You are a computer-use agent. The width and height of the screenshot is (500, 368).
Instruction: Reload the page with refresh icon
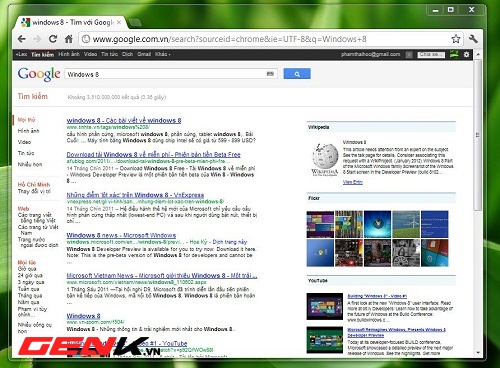pyautogui.click(x=53, y=39)
